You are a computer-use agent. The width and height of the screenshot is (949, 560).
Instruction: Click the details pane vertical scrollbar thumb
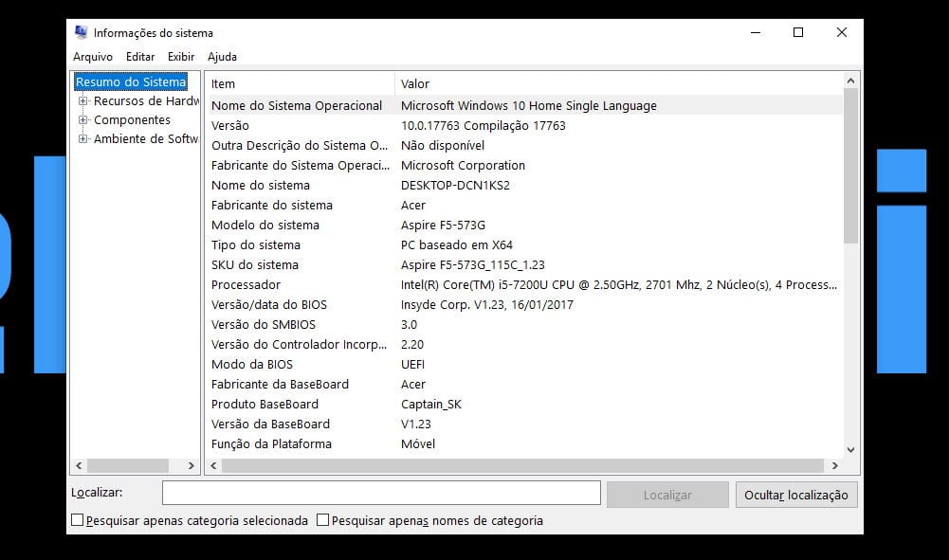click(851, 167)
